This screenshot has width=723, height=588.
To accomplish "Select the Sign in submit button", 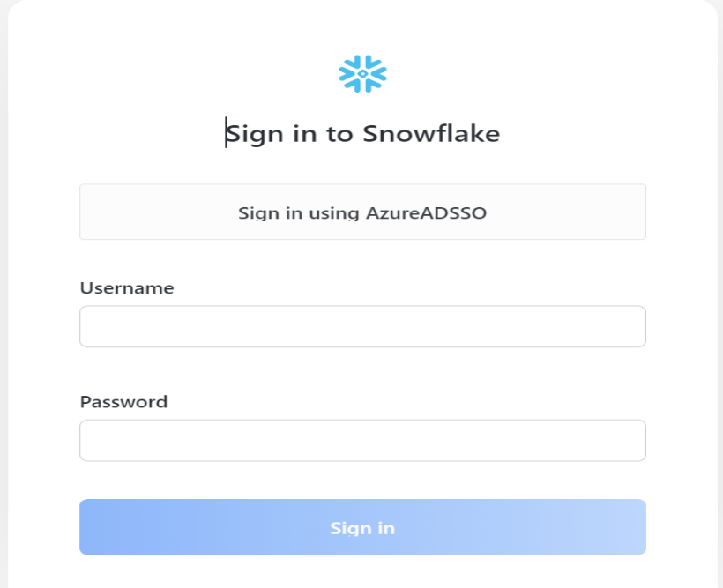I will [361, 526].
